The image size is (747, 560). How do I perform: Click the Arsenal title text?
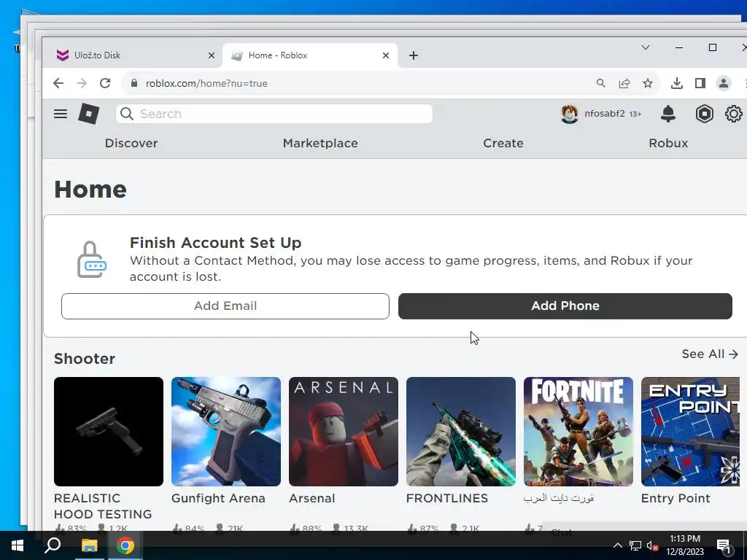(x=312, y=499)
